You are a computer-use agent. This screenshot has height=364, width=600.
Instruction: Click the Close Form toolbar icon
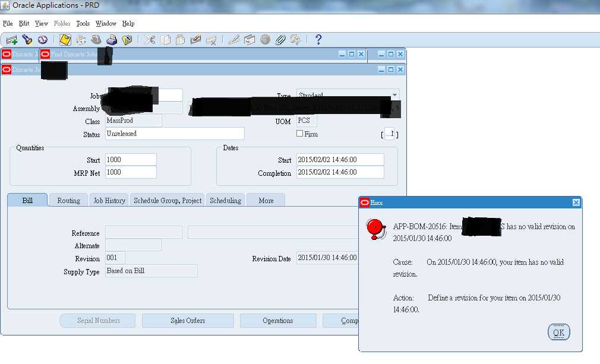coord(127,40)
